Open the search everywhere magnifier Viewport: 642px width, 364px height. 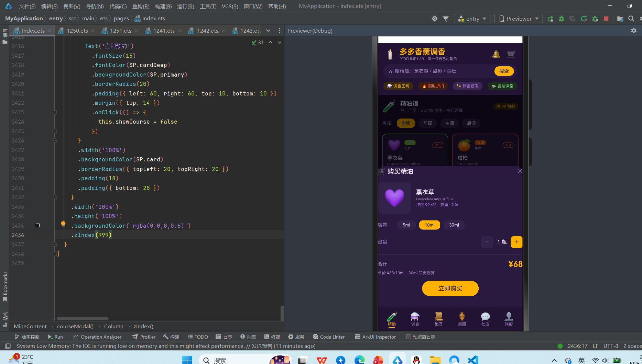[631, 19]
